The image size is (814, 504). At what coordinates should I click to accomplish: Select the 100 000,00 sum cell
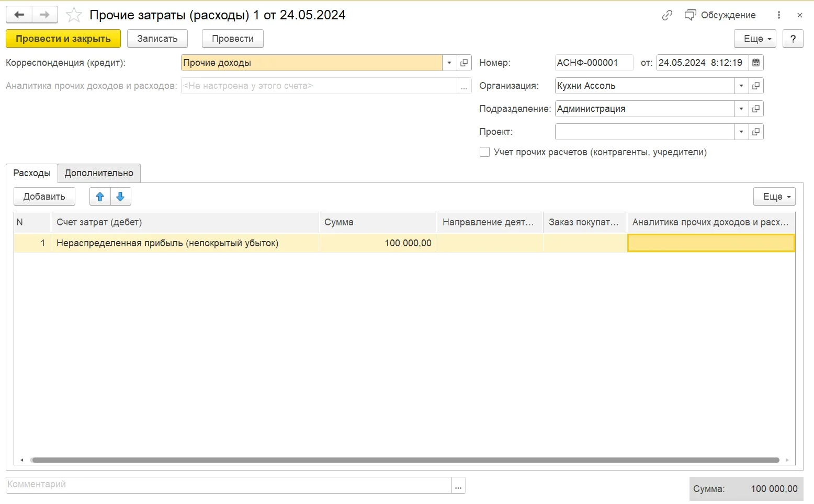pos(378,243)
